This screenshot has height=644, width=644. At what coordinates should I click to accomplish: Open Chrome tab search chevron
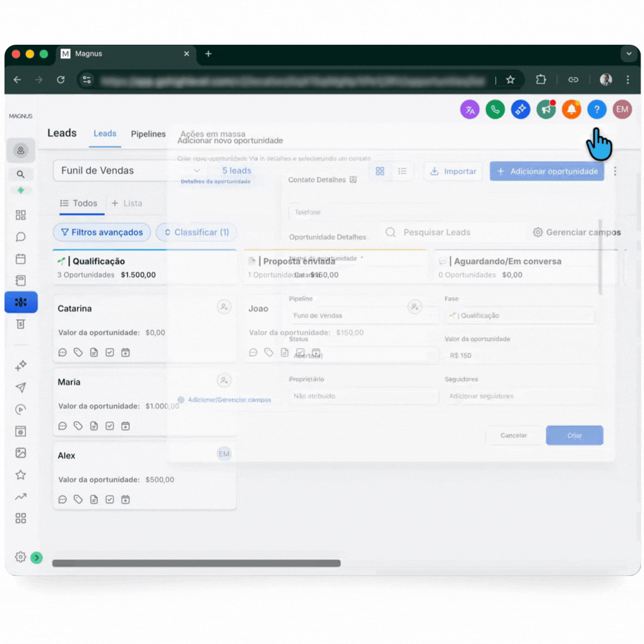point(629,54)
